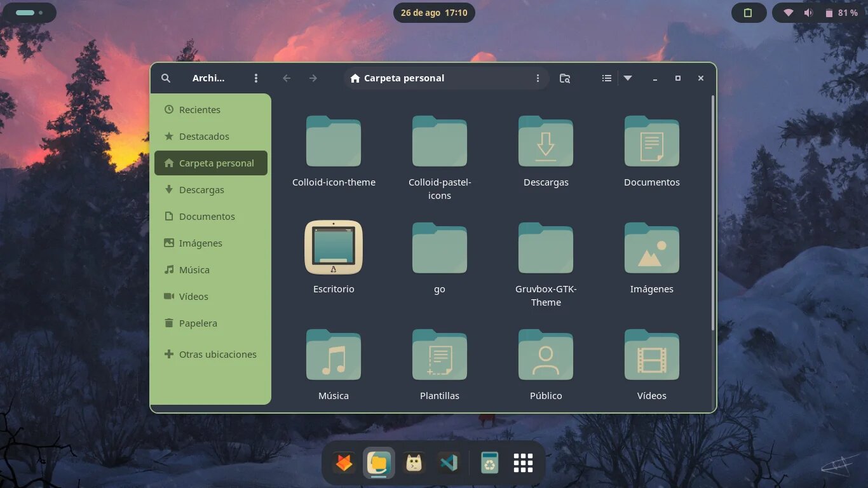This screenshot has height=488, width=868.
Task: Open Música in sidebar
Action: pyautogui.click(x=211, y=270)
